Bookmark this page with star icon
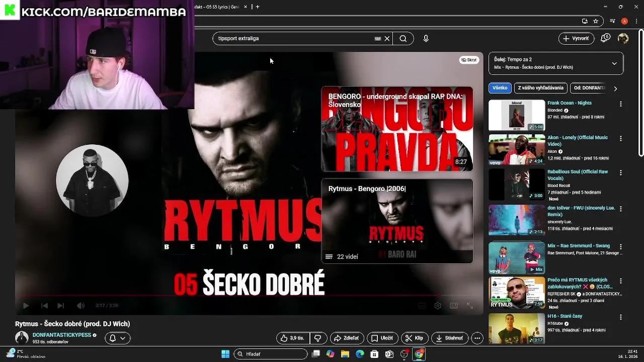 596,21
